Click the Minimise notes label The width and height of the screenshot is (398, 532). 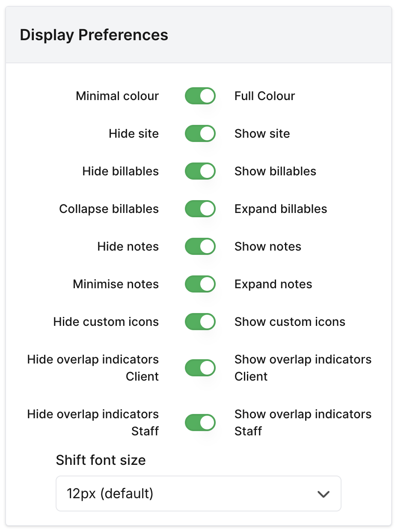point(116,284)
